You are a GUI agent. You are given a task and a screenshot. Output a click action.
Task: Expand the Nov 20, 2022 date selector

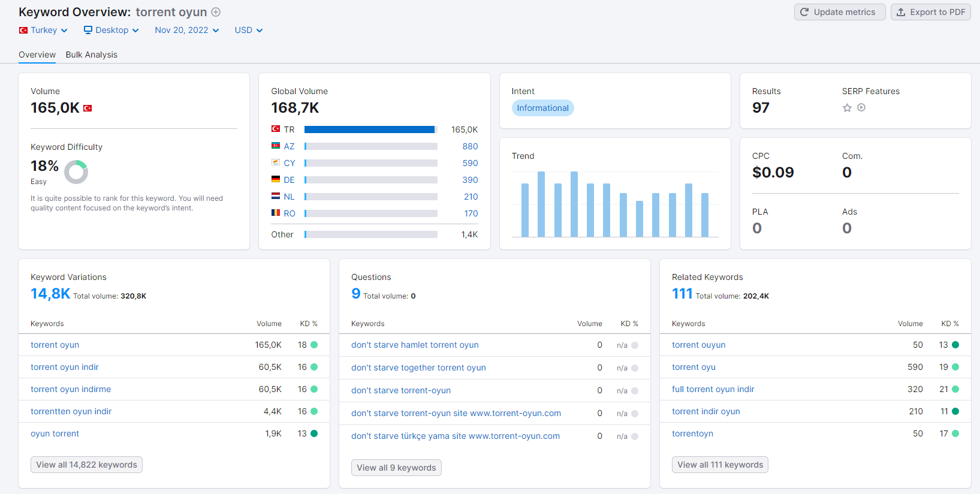[x=187, y=30]
